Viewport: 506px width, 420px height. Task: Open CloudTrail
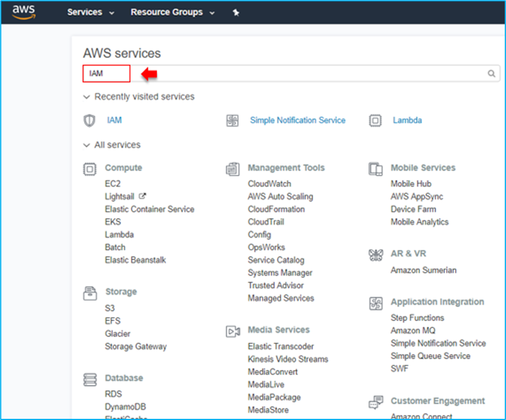click(x=266, y=222)
